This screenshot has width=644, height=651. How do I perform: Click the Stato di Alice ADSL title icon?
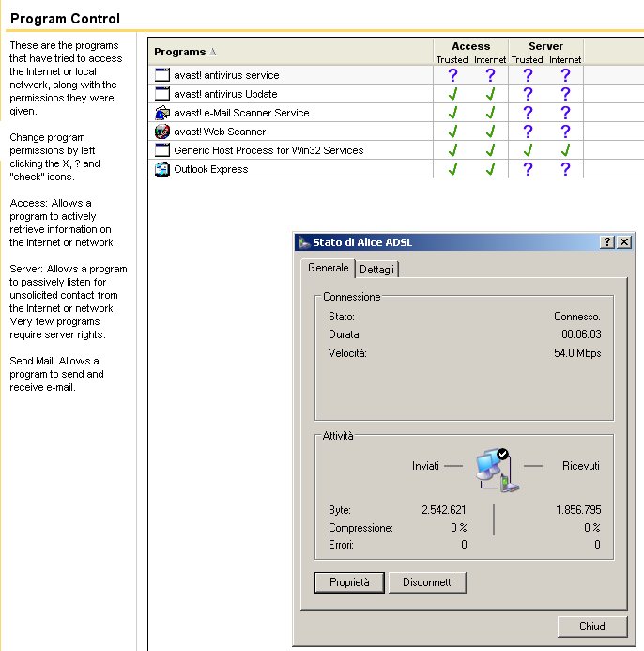coord(304,242)
